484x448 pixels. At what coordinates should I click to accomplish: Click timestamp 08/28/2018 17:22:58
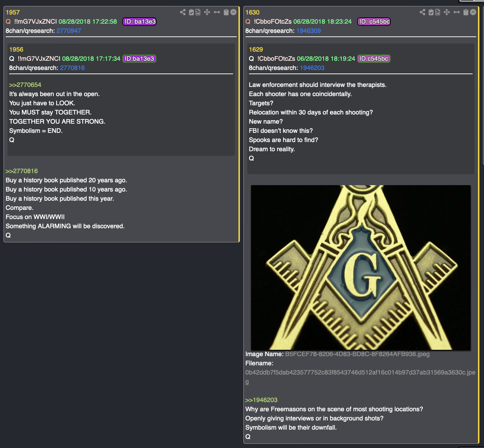click(x=88, y=22)
